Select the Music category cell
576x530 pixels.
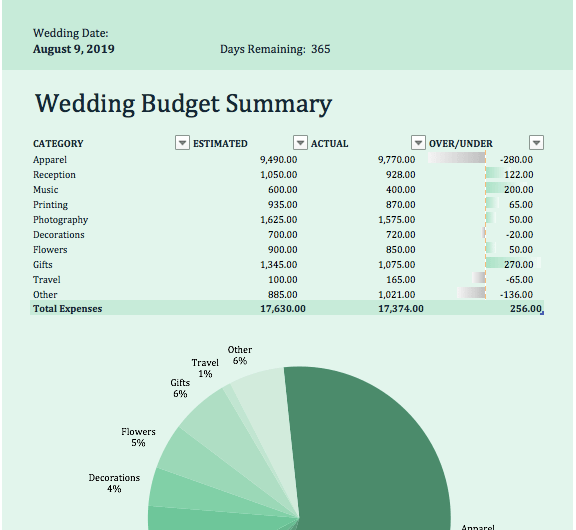pyautogui.click(x=46, y=190)
